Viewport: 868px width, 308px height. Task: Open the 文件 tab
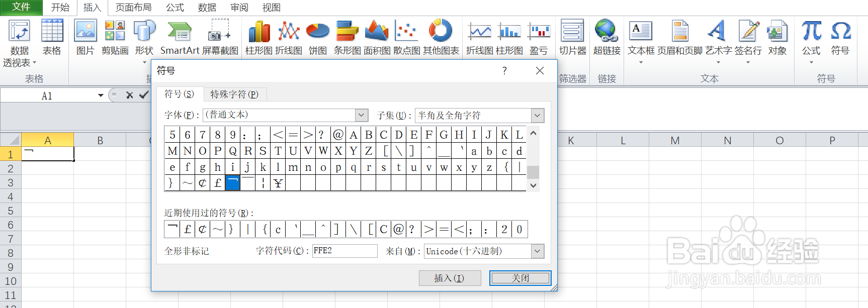21,7
